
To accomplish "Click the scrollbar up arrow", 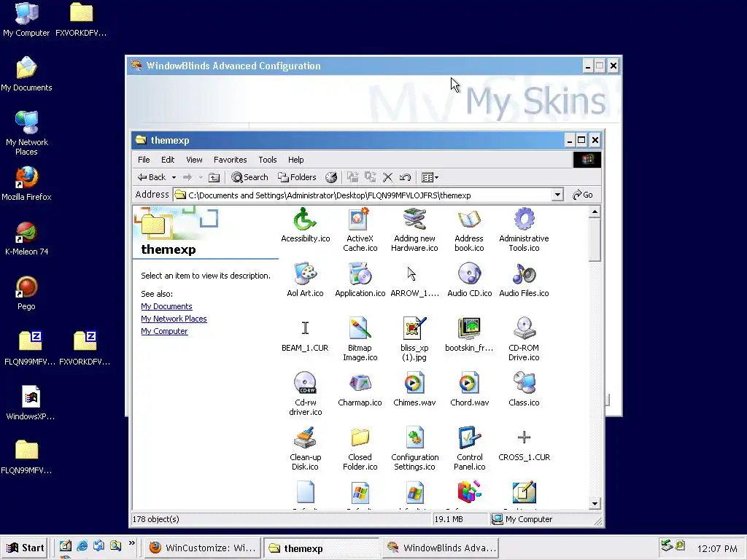I will [x=595, y=211].
